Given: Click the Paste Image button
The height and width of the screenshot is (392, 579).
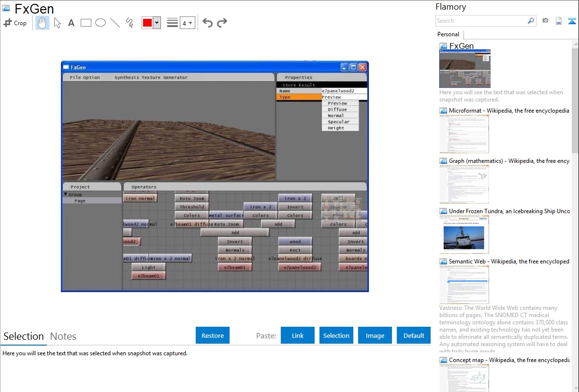Looking at the screenshot, I should click(x=375, y=335).
